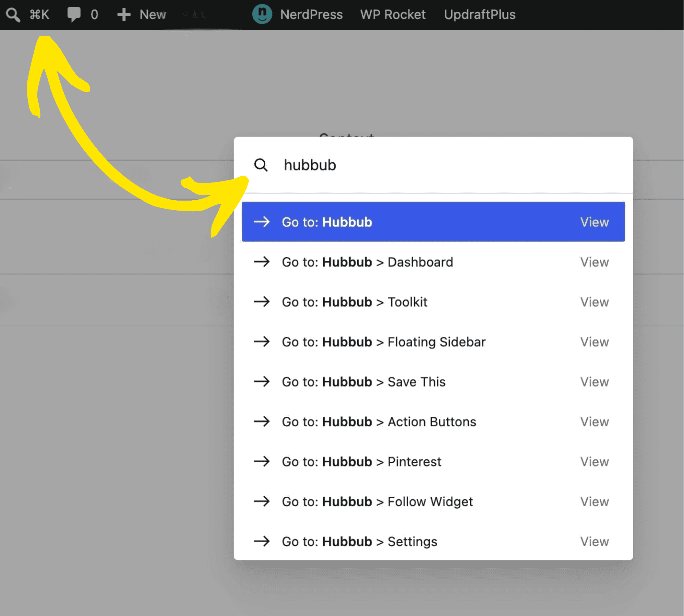Image resolution: width=684 pixels, height=616 pixels.
Task: Click View on the Floating Sidebar row
Action: (x=595, y=342)
